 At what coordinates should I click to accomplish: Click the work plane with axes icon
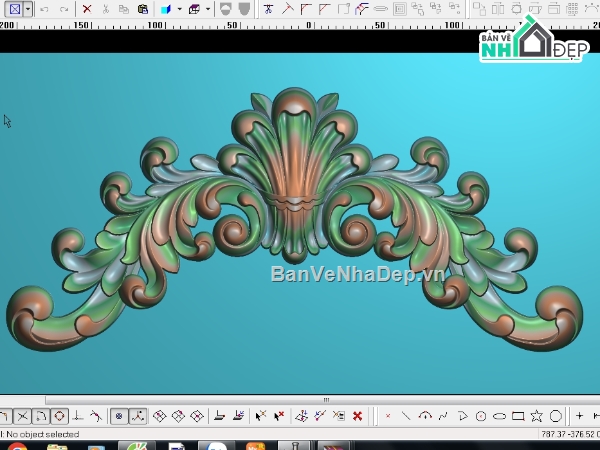click(239, 416)
